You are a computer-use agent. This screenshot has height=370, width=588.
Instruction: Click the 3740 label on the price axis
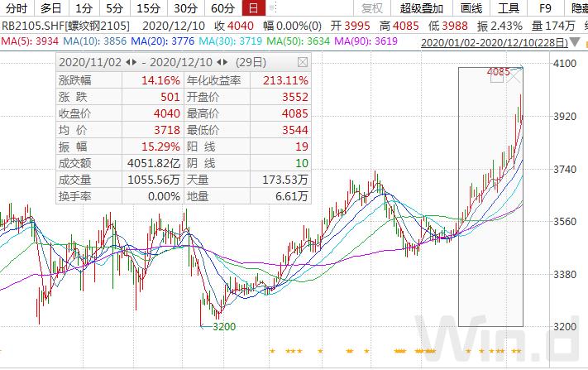565,169
